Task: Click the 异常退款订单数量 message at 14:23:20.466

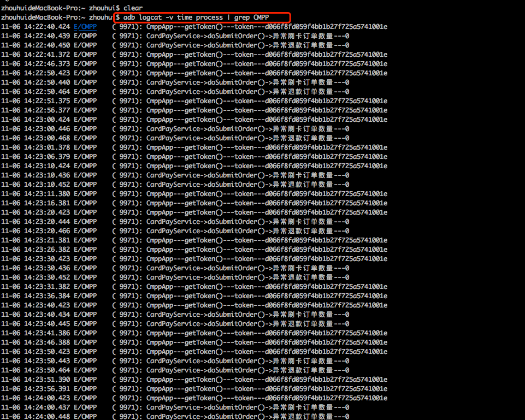Action: [x=248, y=231]
